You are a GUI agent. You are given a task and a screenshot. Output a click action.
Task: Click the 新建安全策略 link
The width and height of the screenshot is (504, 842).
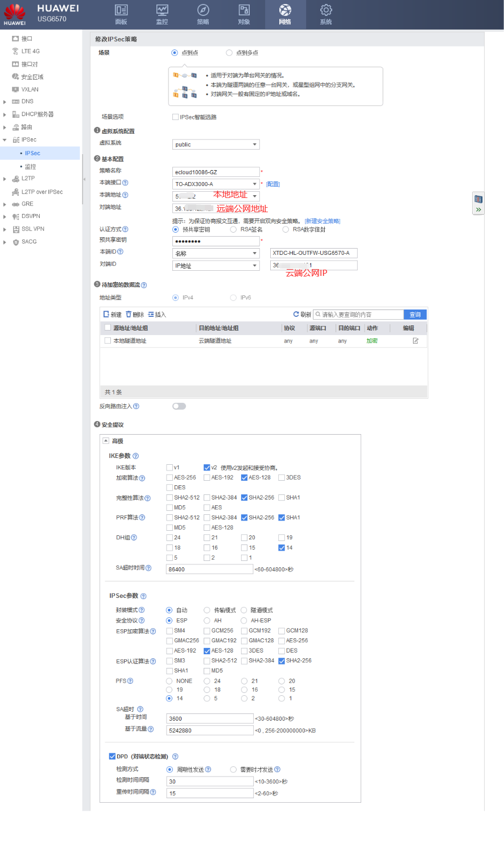[x=322, y=221]
